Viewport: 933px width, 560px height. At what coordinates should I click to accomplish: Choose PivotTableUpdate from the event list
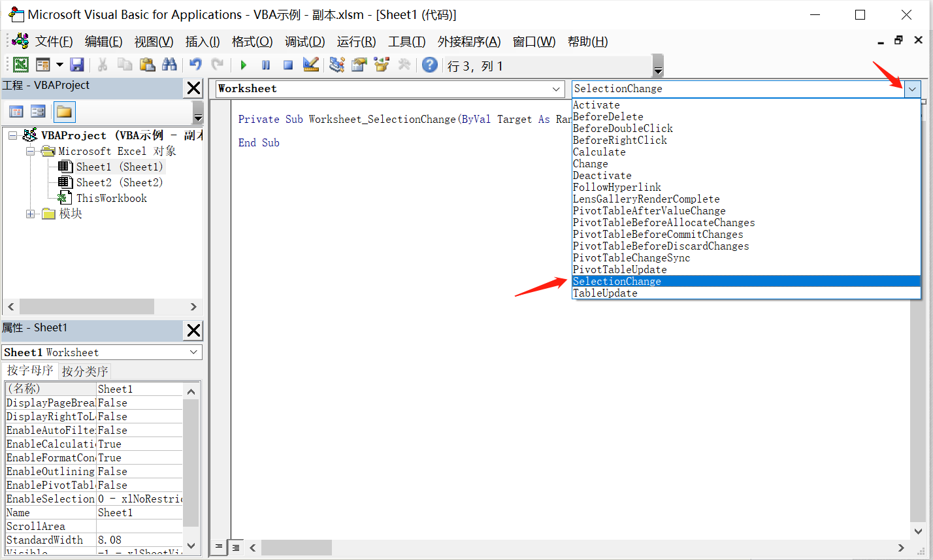pos(746,269)
